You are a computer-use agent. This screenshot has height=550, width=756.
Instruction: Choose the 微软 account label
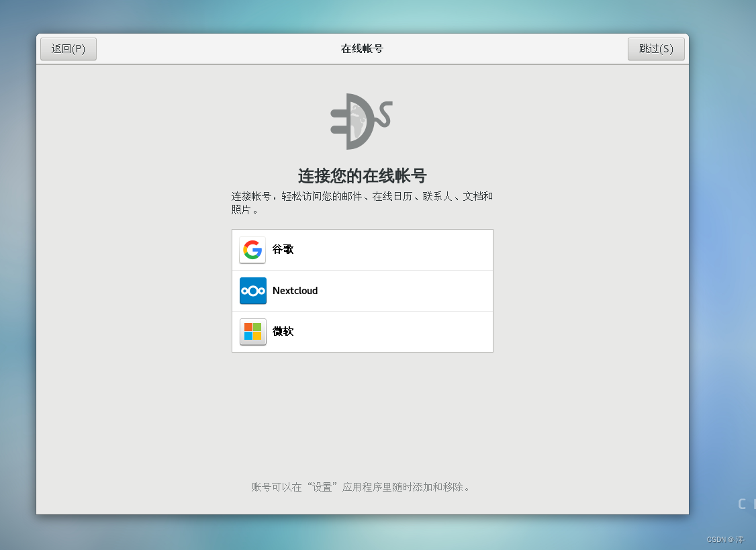(283, 332)
